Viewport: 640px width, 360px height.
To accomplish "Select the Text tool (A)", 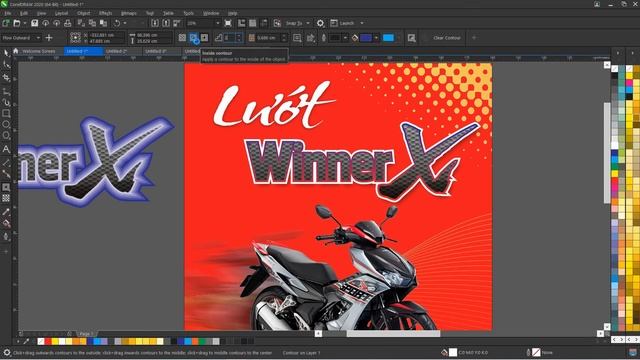I will pos(6,149).
